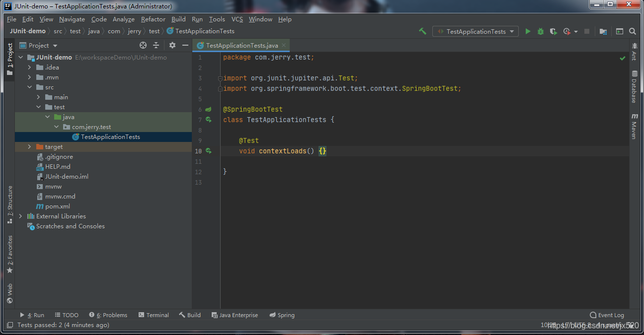Expand the main folder

pyautogui.click(x=39, y=97)
